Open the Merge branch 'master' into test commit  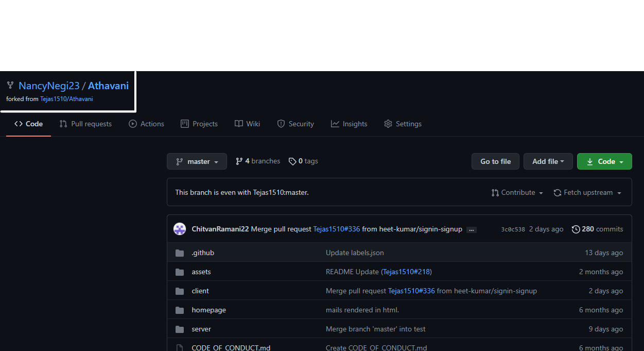[376, 329]
